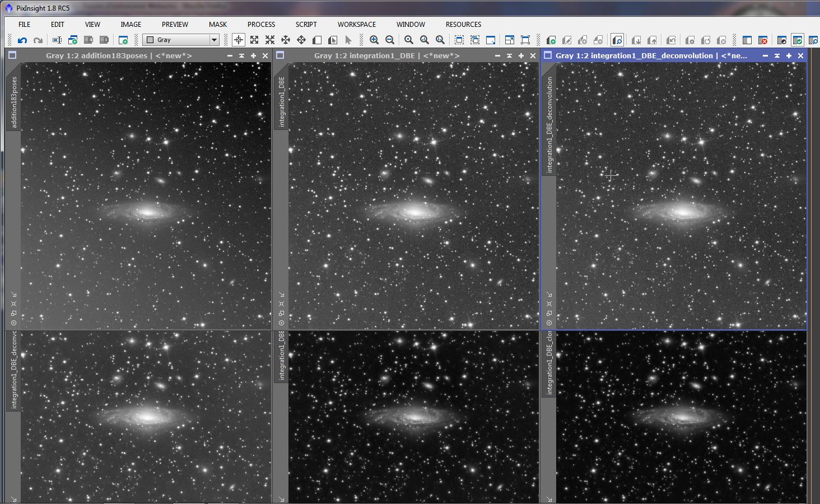Click the integration1_DBE window title text
Viewport: 820px width, 504px height.
tap(387, 56)
